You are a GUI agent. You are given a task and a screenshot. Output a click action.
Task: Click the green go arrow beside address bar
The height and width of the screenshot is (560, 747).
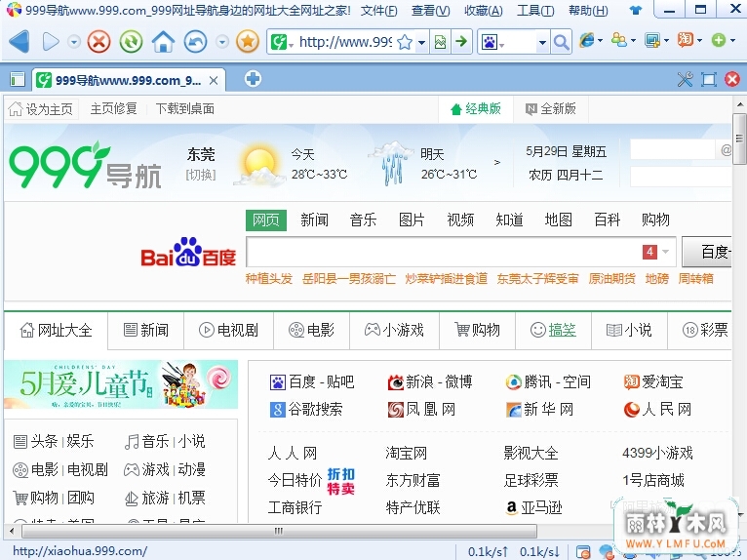(461, 42)
